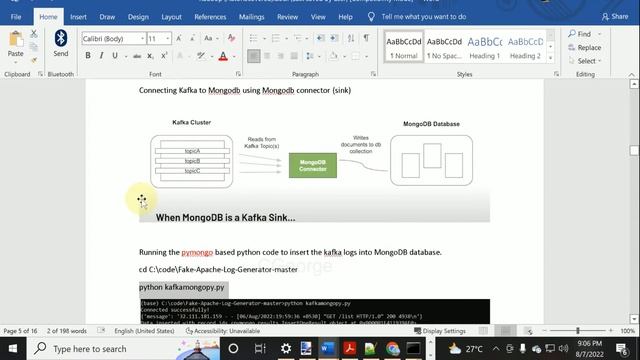Click the Copy icon in Clipboard group
This screenshot has height=360, width=640.
(34, 47)
